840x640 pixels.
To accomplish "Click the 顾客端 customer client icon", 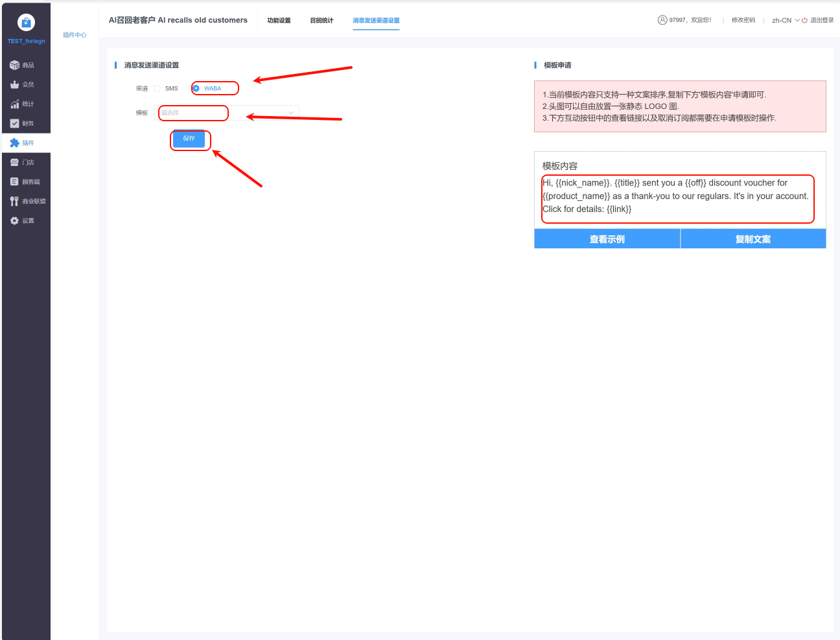I will click(14, 182).
